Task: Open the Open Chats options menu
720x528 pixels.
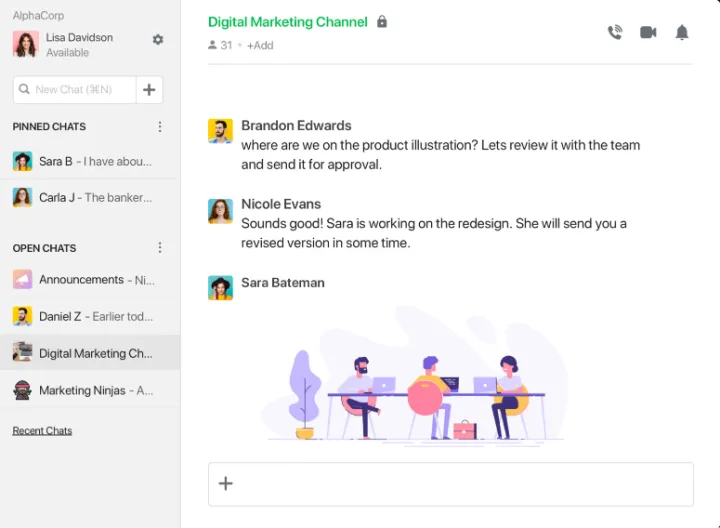Action: point(160,248)
